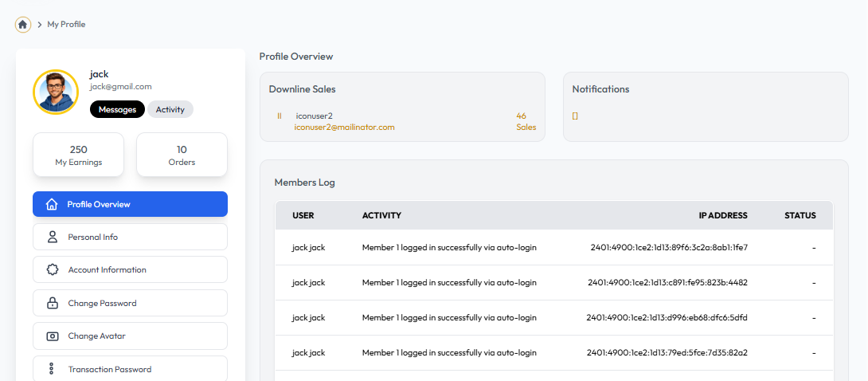Click jack@gmail.com under the username
Image resolution: width=868 pixels, height=381 pixels.
pyautogui.click(x=121, y=87)
